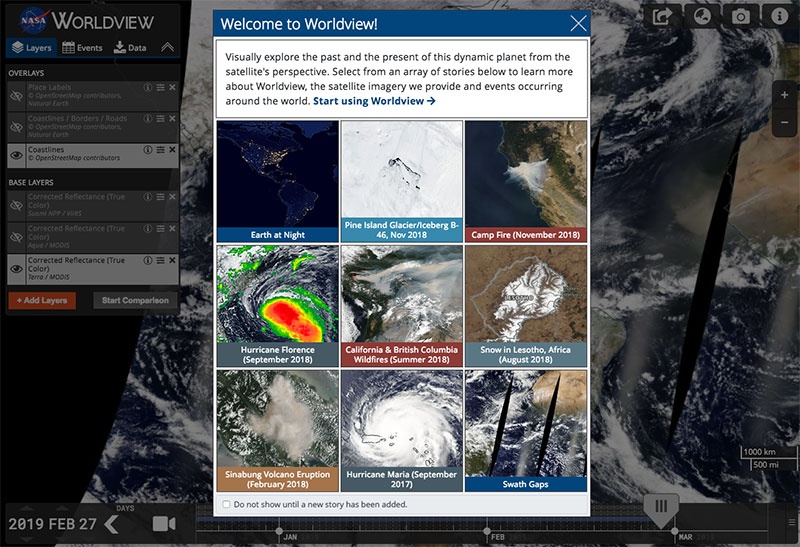Open timeline options at right edge
Viewport: 800px width, 547px height.
(791, 523)
